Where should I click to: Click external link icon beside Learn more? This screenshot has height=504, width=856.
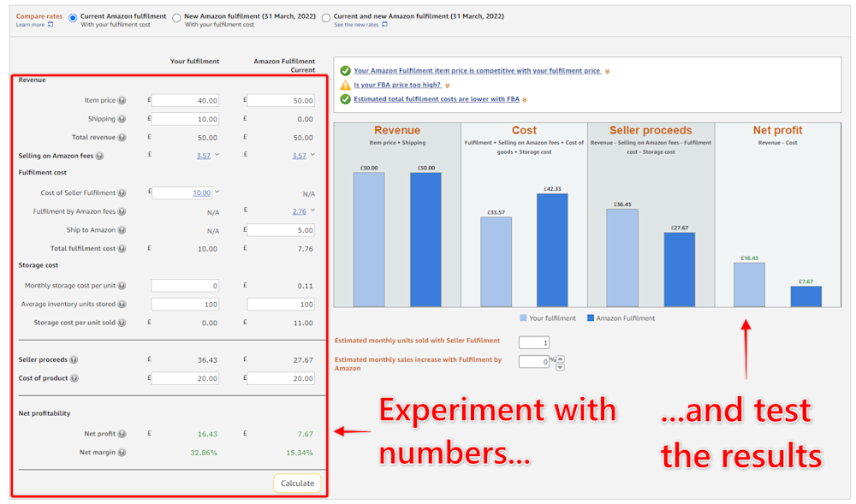(51, 25)
